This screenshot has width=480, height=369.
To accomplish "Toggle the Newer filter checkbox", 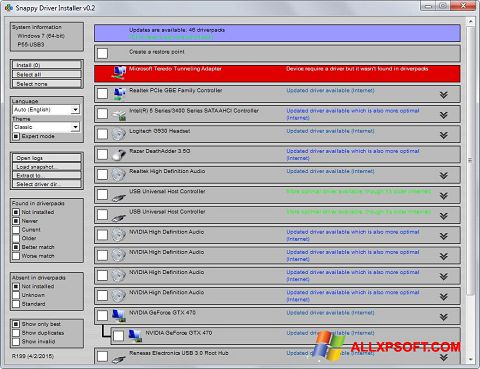I will (16, 221).
